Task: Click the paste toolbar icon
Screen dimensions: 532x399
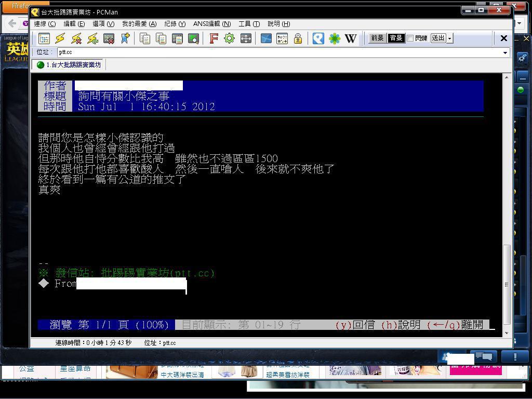Action: tap(178, 38)
